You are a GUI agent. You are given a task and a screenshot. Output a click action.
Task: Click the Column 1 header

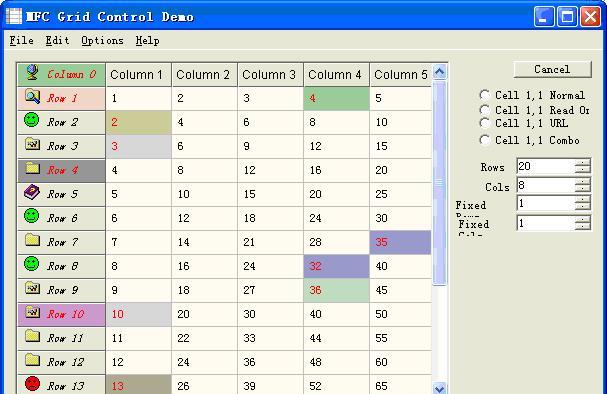[139, 75]
